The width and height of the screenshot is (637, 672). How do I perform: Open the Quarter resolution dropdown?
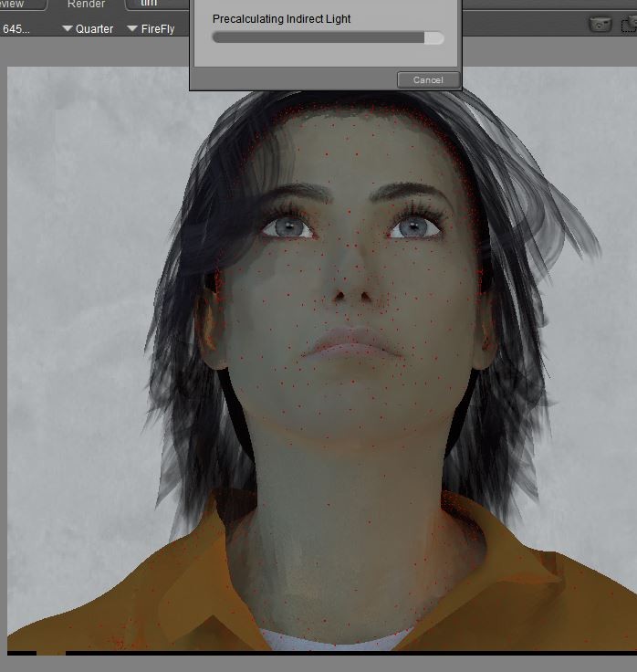(88, 29)
